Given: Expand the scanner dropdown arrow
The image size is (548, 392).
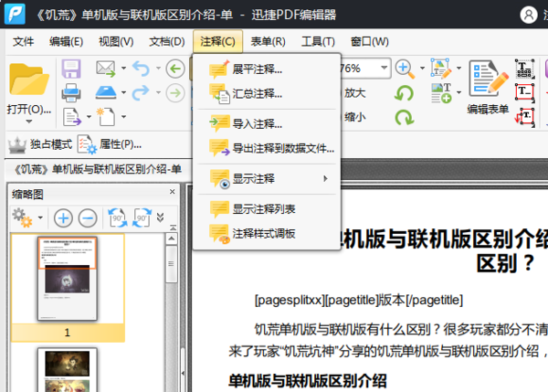Looking at the screenshot, I should (123, 92).
